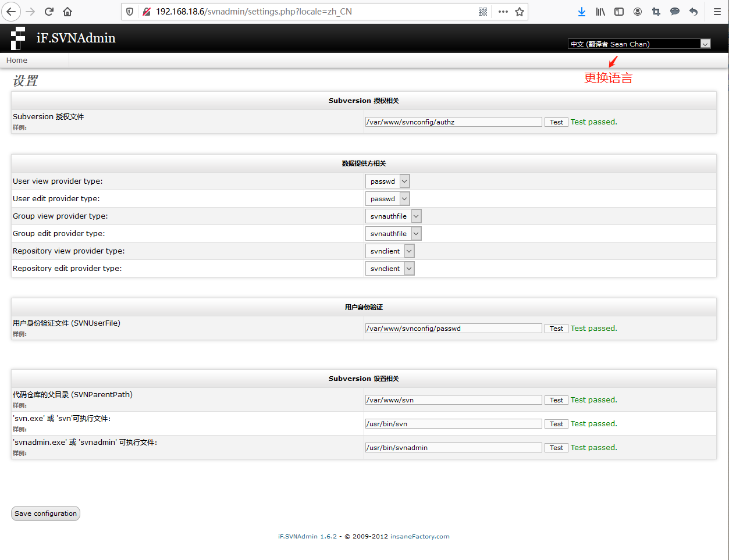
Task: Open page actions three-dot menu
Action: (x=503, y=12)
